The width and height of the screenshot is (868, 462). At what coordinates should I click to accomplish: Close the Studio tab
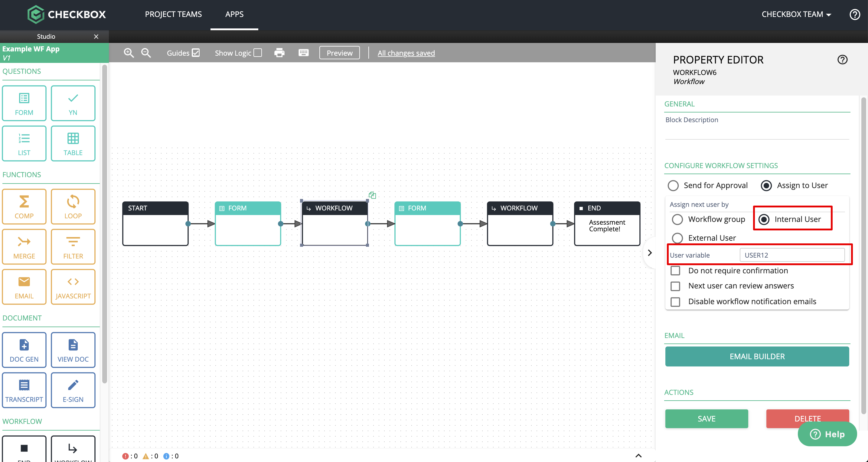(x=96, y=36)
